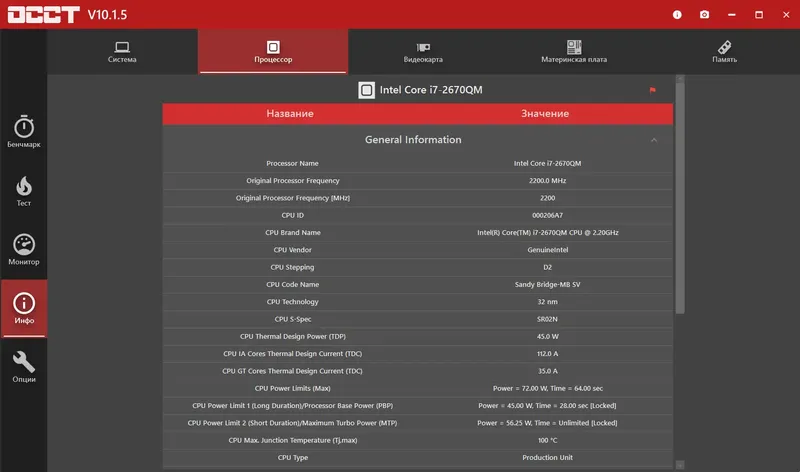
Task: Take a screenshot with the camera icon
Action: [705, 15]
